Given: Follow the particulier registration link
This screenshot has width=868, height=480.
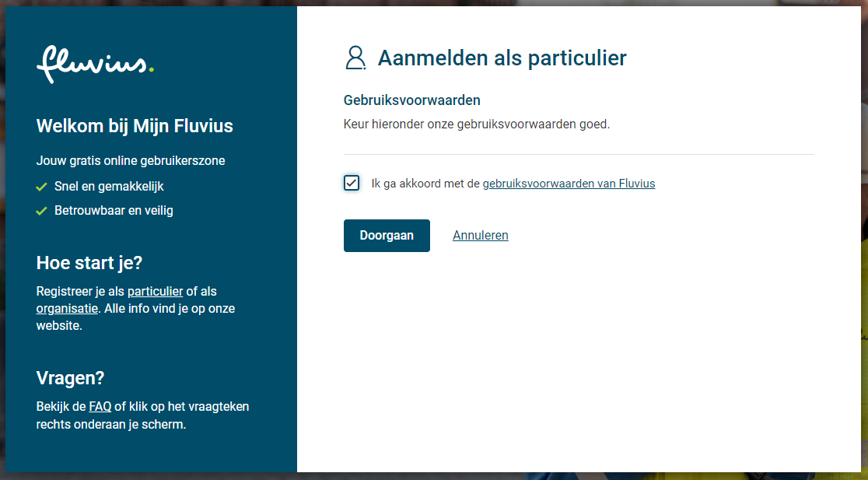Looking at the screenshot, I should [155, 291].
